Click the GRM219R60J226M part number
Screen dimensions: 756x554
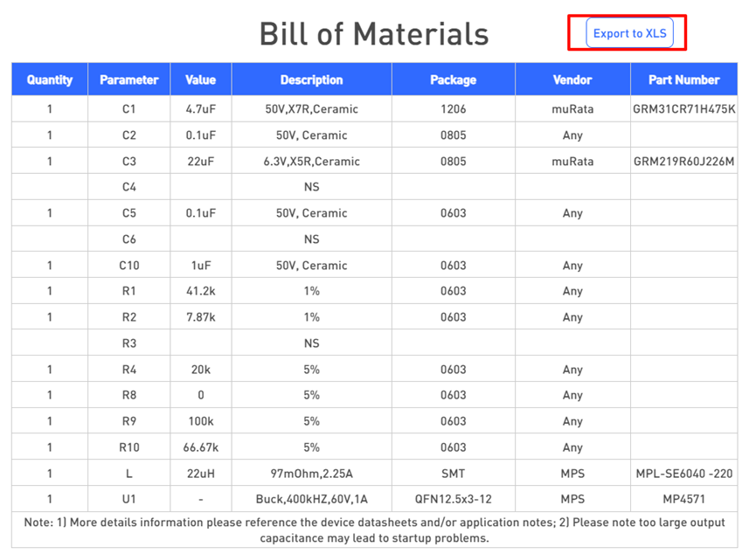click(683, 162)
